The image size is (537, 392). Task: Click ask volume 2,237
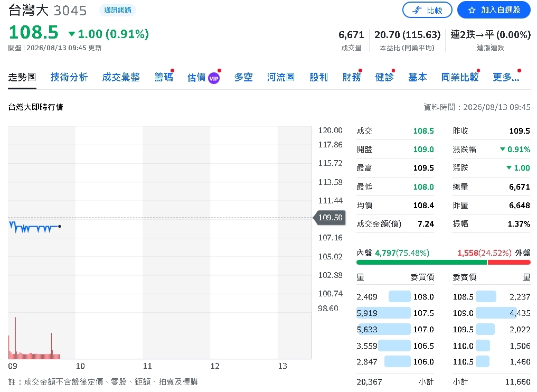coord(520,297)
